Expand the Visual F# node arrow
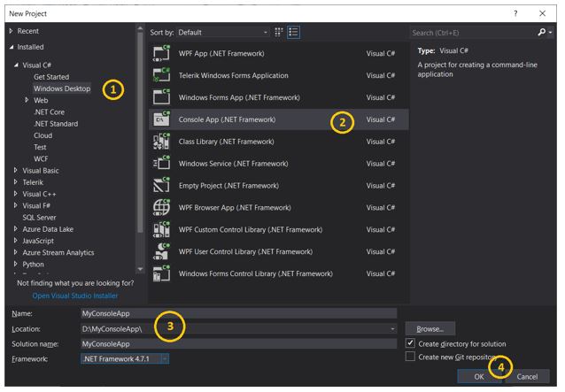 coord(15,205)
